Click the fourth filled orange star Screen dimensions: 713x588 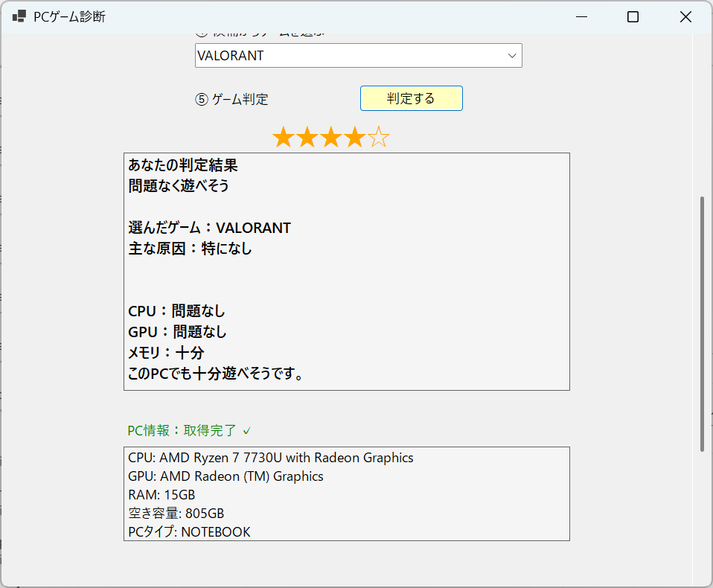(x=355, y=138)
